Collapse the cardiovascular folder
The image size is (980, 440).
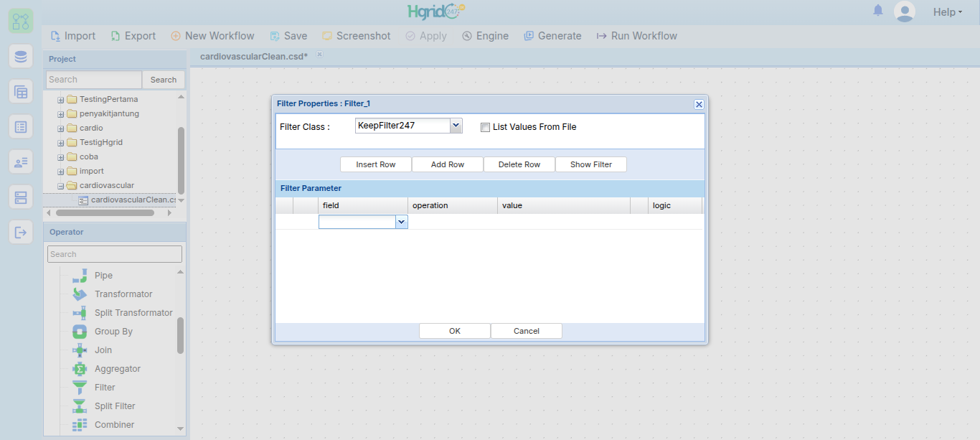[x=61, y=186]
